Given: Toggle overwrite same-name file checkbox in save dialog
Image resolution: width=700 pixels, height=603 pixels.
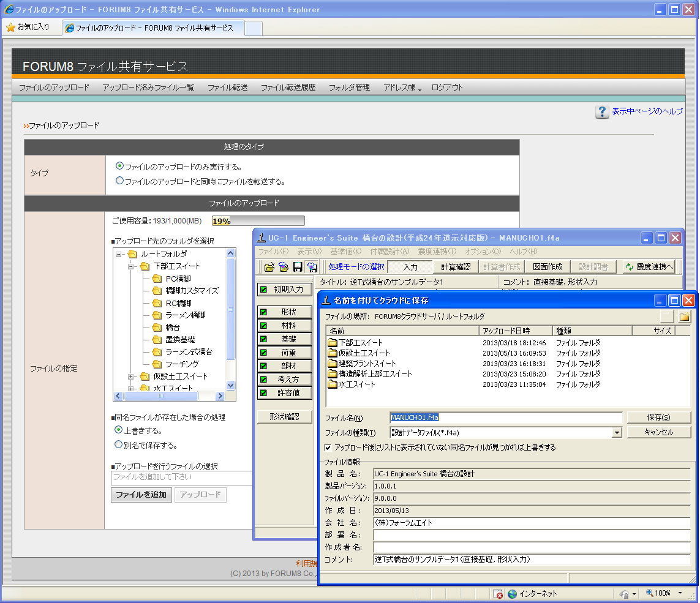Looking at the screenshot, I should 328,448.
